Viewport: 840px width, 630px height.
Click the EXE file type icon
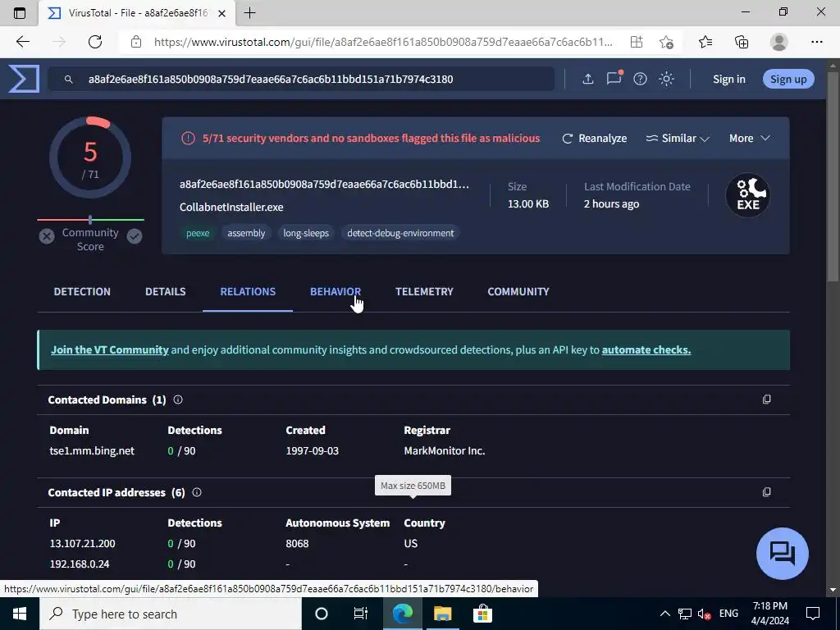pos(748,195)
